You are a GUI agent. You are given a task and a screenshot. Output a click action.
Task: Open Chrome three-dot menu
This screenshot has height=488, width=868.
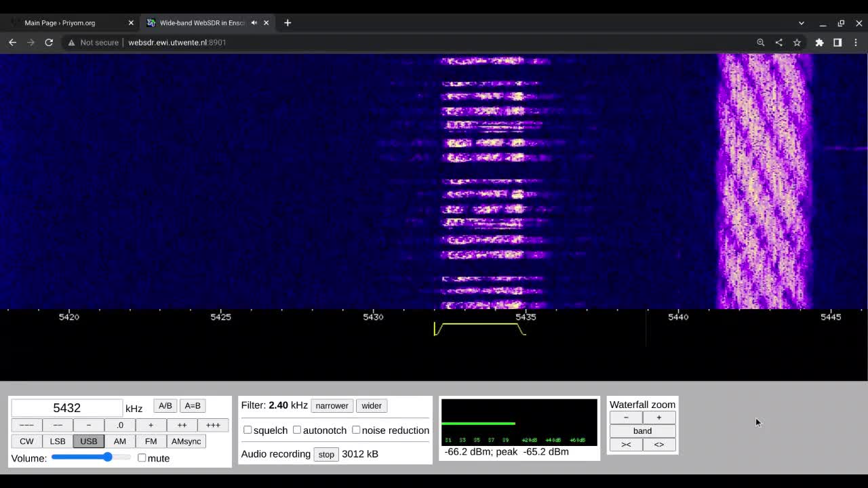(856, 42)
